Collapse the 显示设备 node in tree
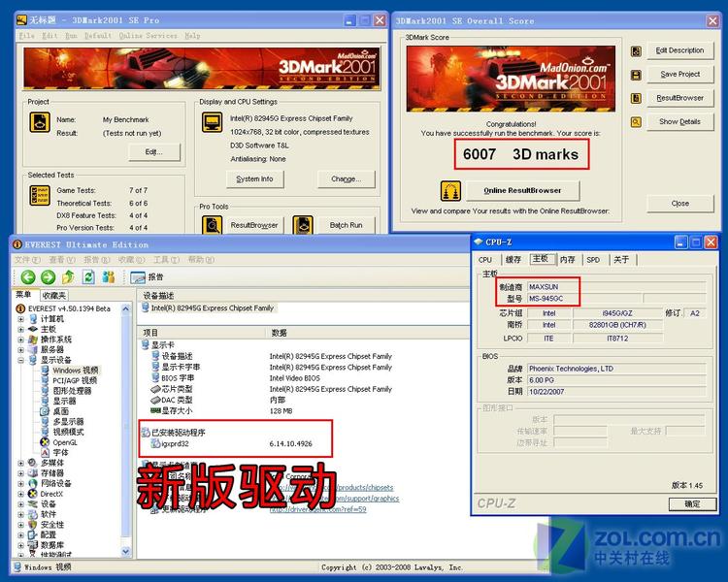This screenshot has width=728, height=582. click(21, 360)
